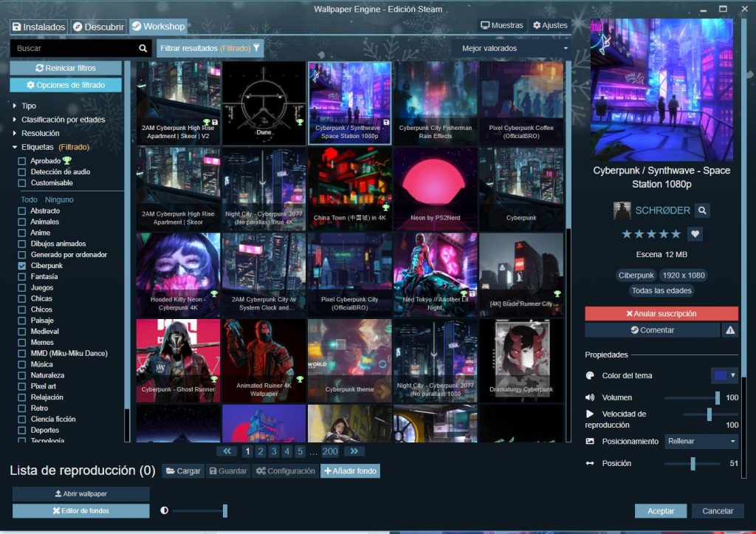
Task: Open Filtrar resultados dropdown
Action: point(210,48)
